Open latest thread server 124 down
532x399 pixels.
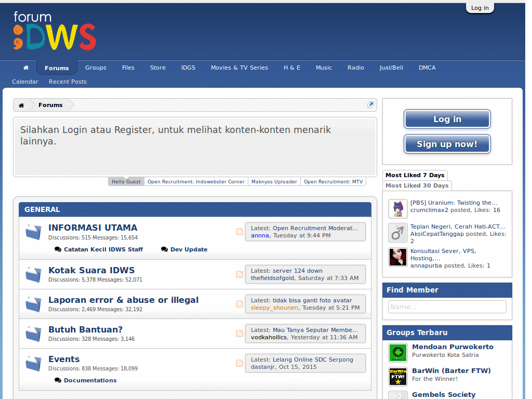pyautogui.click(x=298, y=271)
